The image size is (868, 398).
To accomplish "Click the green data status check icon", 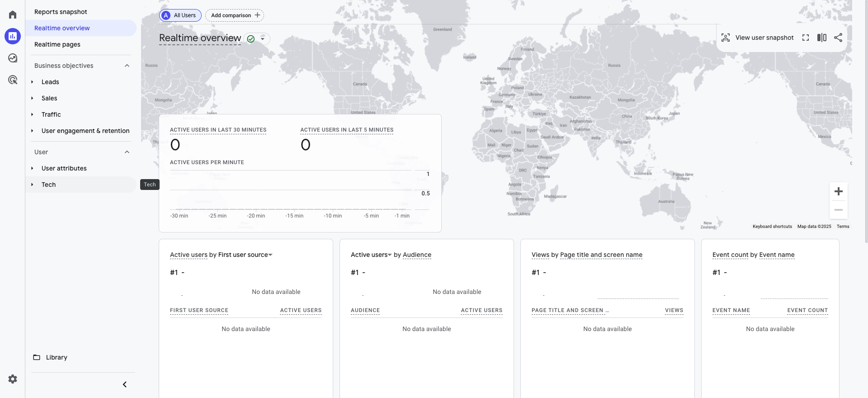I will [x=251, y=39].
